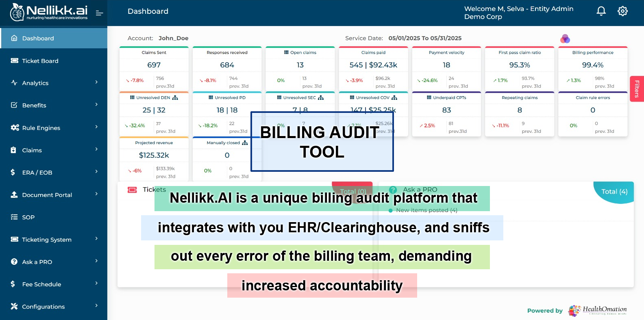Toggle the sidebar collapse hamburger icon
This screenshot has height=320, width=644.
pos(99,13)
